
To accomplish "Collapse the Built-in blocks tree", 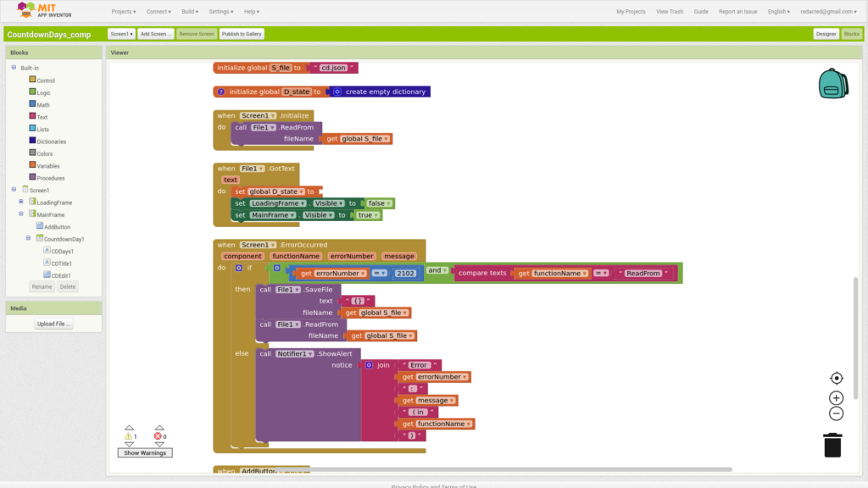I will click(14, 68).
